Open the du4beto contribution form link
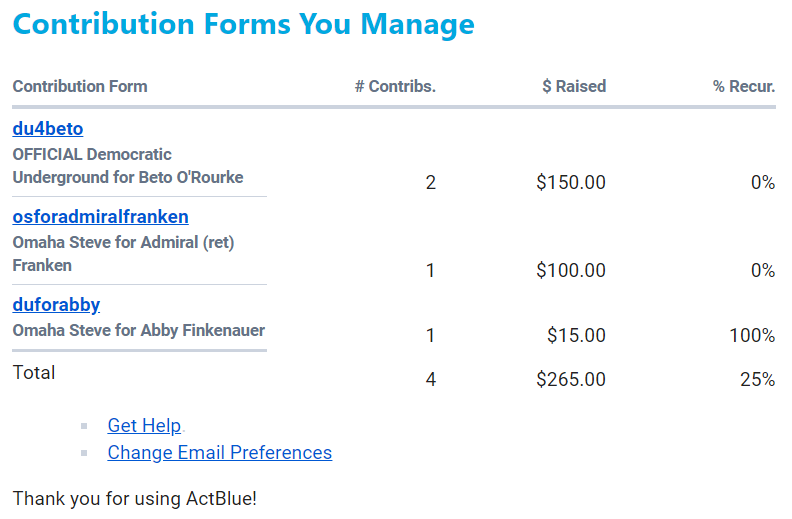This screenshot has width=792, height=519. click(x=47, y=129)
